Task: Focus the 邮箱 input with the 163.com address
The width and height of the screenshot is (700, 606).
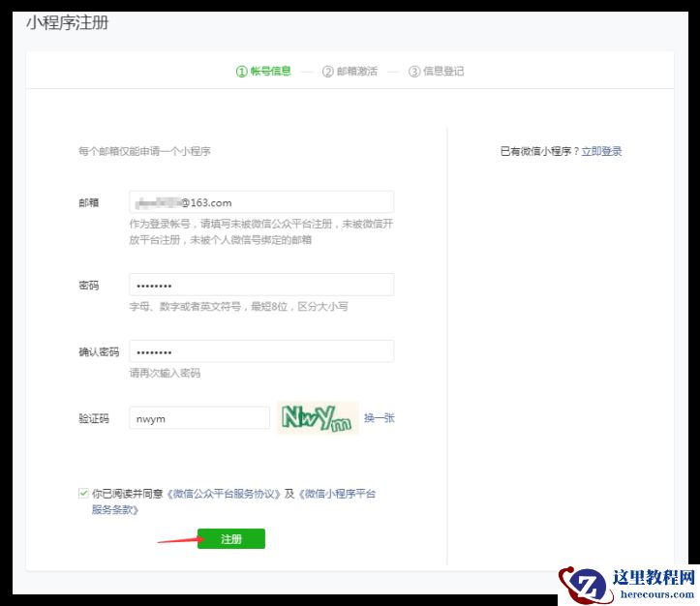Action: tap(260, 202)
